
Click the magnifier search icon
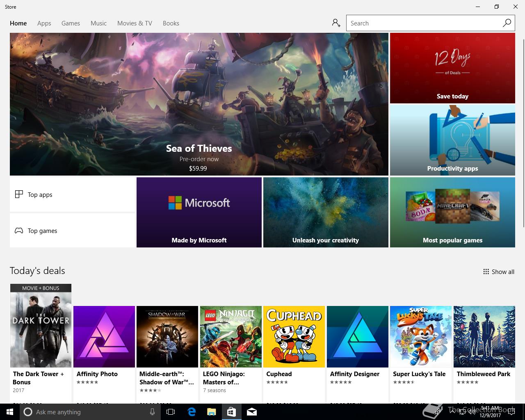(x=507, y=23)
